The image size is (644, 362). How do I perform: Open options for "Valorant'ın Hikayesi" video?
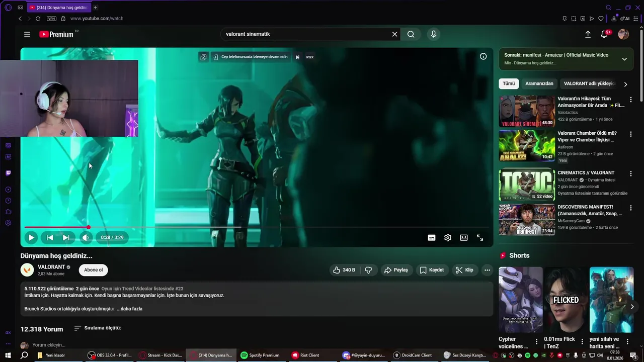630,100
